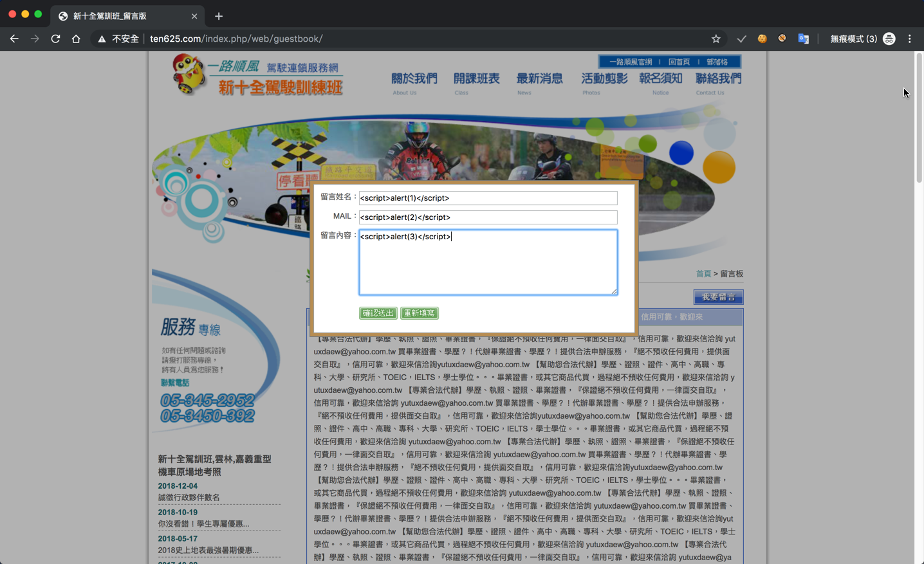Click the not-secure warning icon
This screenshot has height=564, width=924.
pos(102,39)
